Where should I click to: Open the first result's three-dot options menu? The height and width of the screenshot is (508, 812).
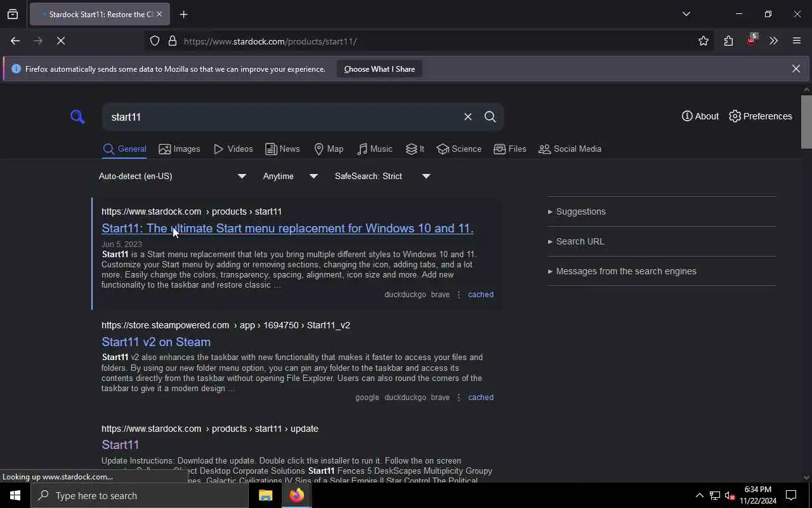(459, 295)
